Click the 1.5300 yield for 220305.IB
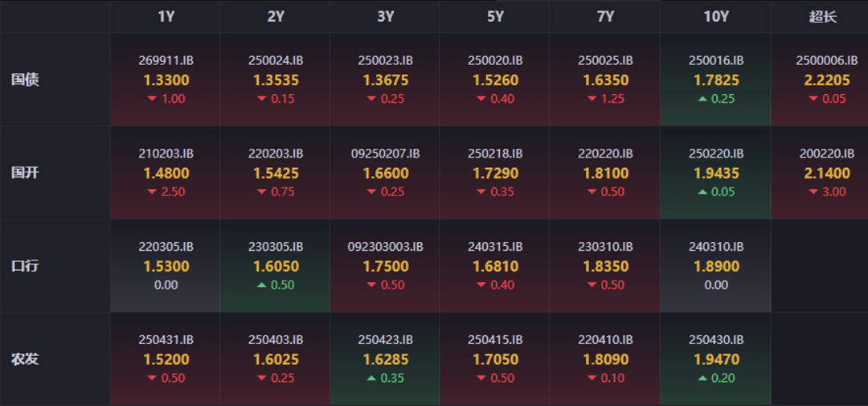 [166, 266]
